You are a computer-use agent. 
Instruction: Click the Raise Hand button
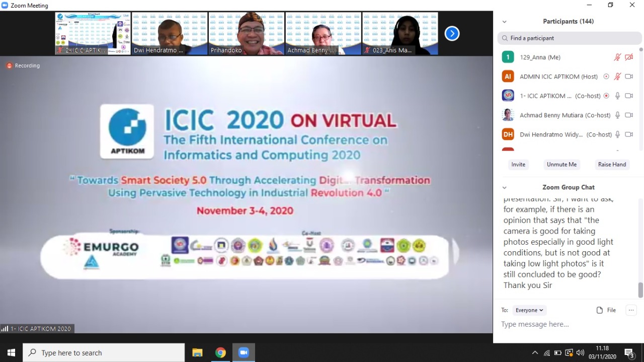pos(612,165)
